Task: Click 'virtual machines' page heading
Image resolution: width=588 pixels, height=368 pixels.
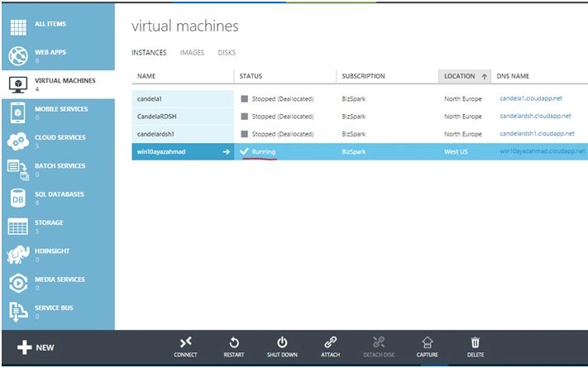Action: pos(185,26)
